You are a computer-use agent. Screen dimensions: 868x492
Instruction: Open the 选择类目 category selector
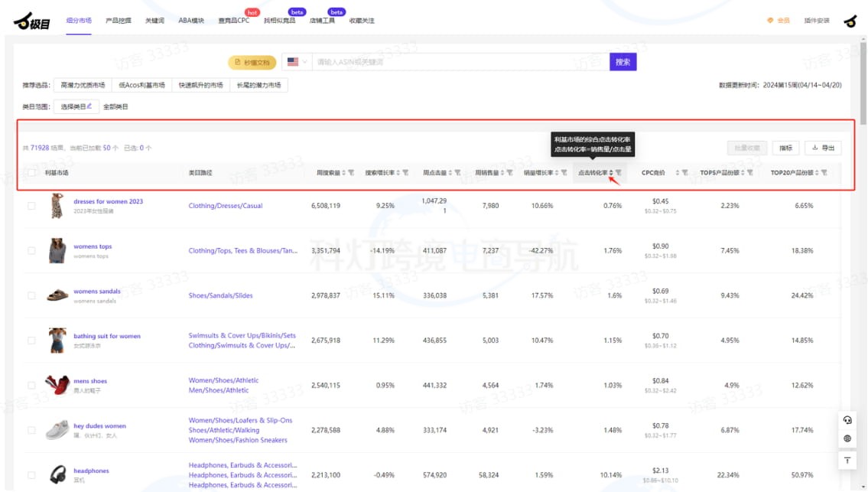(76, 106)
